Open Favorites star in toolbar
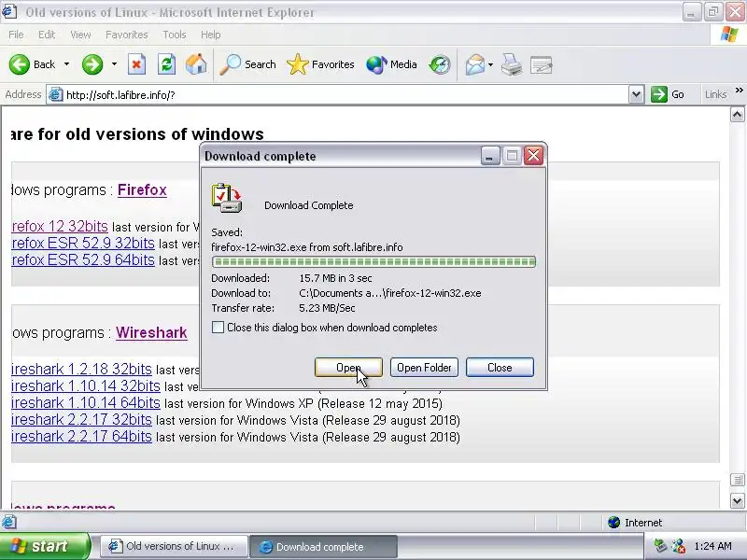The height and width of the screenshot is (560, 747). [320, 64]
